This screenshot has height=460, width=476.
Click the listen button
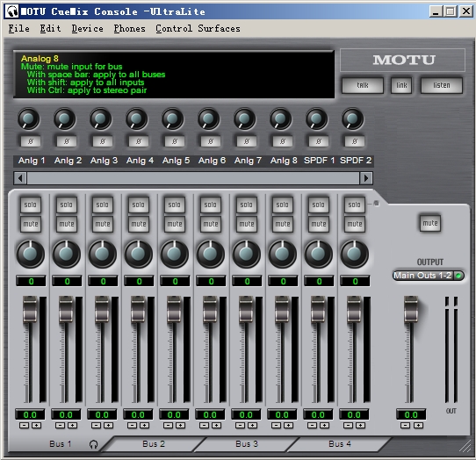coord(442,85)
